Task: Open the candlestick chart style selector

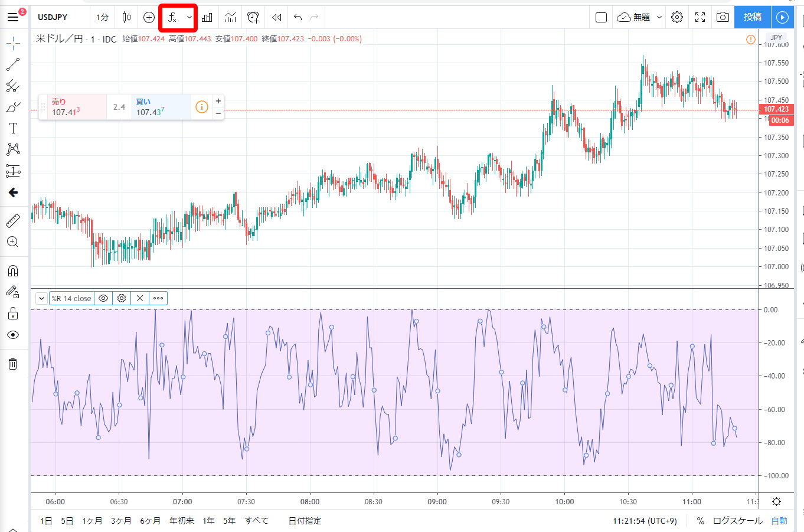Action: [126, 17]
